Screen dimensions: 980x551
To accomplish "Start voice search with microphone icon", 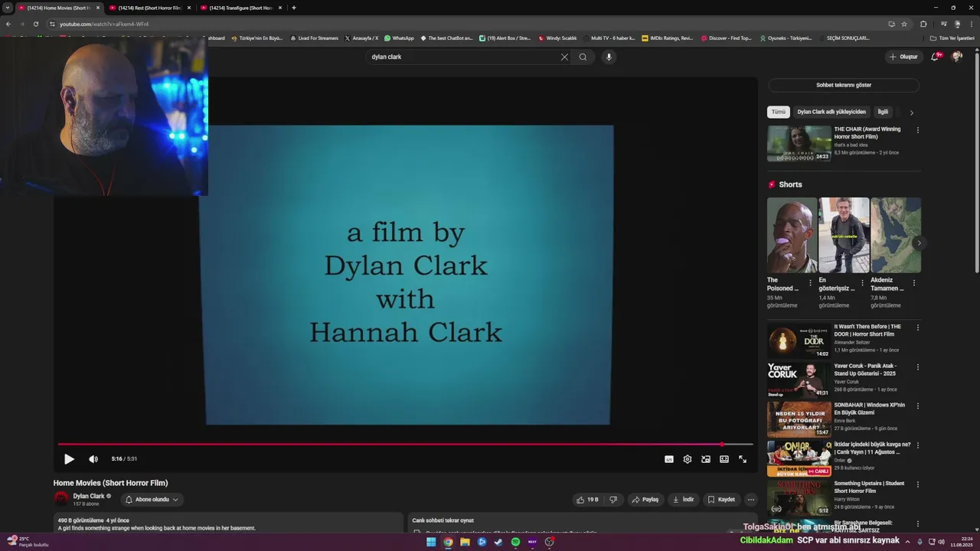I will point(609,57).
